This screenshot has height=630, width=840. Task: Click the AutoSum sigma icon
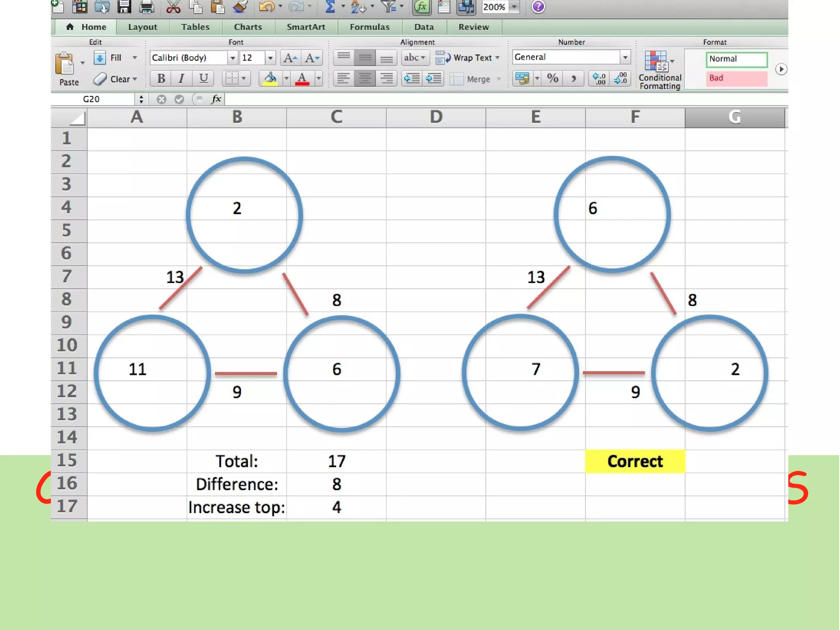(x=330, y=7)
